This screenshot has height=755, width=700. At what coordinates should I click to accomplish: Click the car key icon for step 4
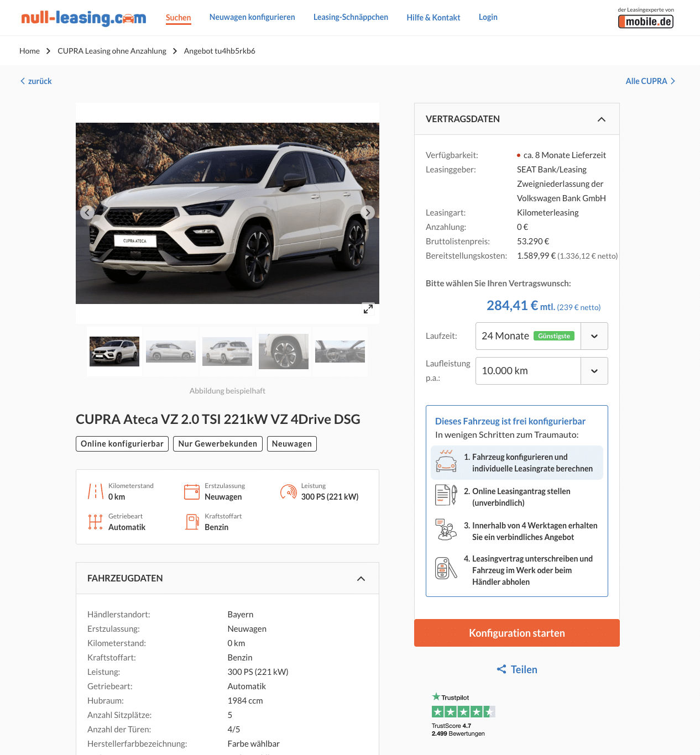point(446,568)
